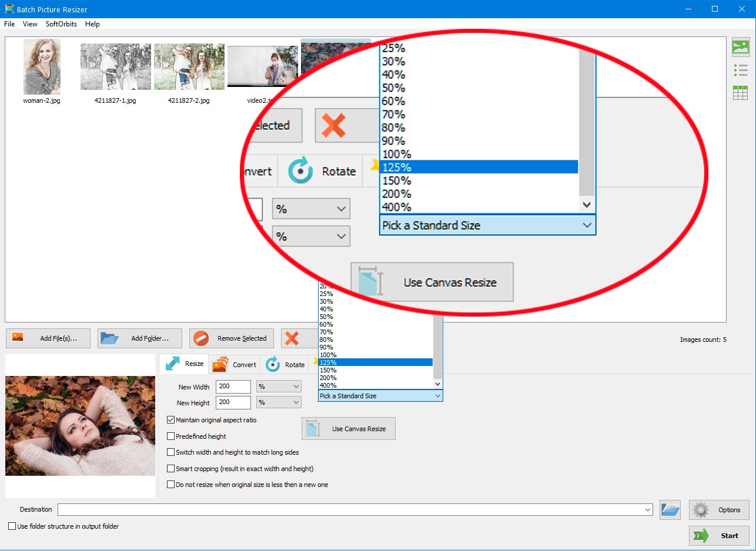Screen dimensions: 756x551
Task: Click the red X button beside Remove Selected
Action: (x=299, y=338)
